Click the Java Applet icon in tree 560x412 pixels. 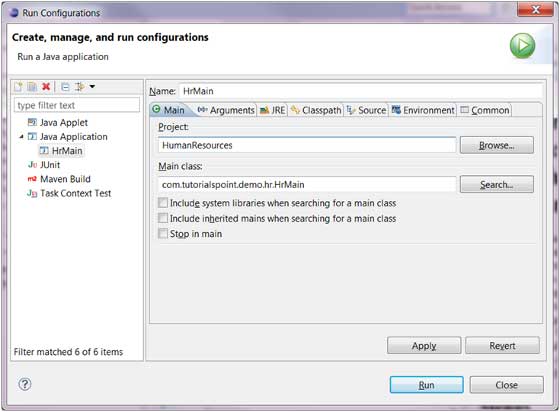[32, 122]
